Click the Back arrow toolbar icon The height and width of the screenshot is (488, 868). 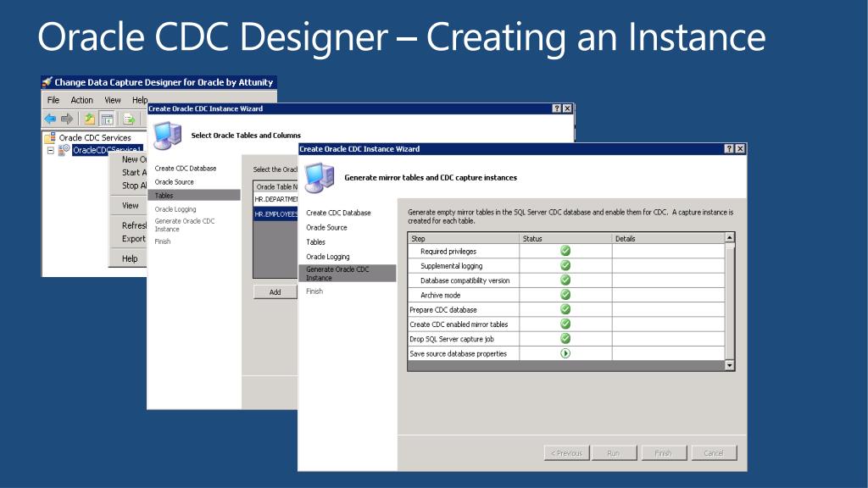pos(50,119)
